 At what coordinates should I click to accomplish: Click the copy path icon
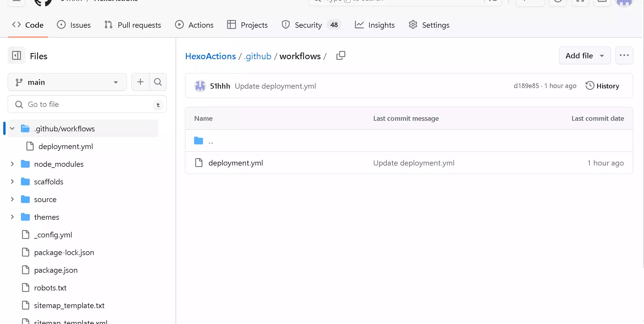(341, 56)
